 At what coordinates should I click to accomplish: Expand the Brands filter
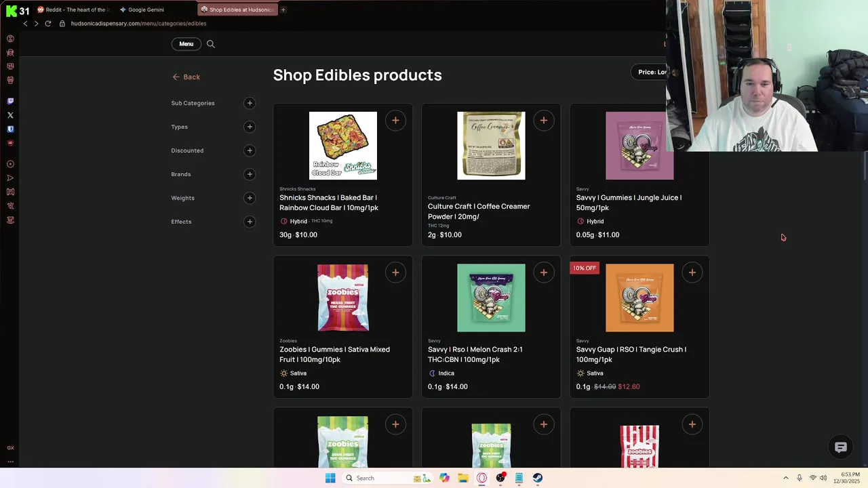coord(250,174)
